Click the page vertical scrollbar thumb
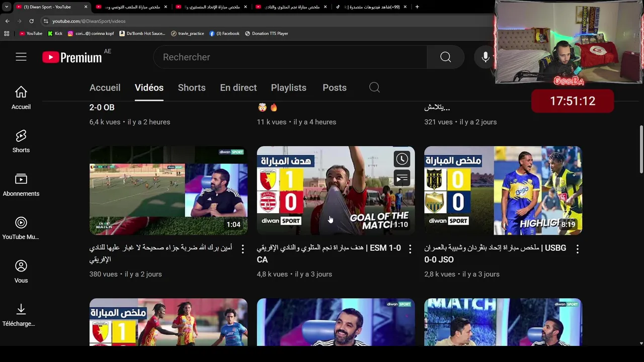Screen dimensions: 644x362 tap(641, 149)
